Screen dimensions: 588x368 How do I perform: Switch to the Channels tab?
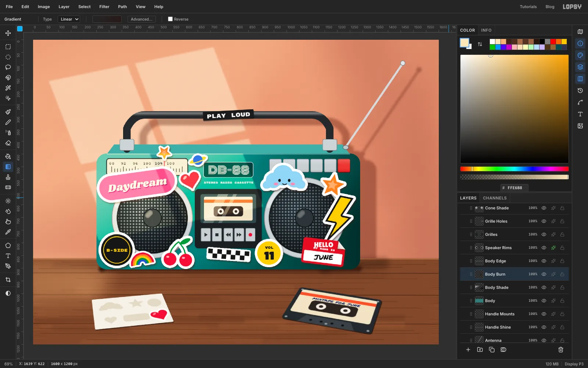[495, 198]
